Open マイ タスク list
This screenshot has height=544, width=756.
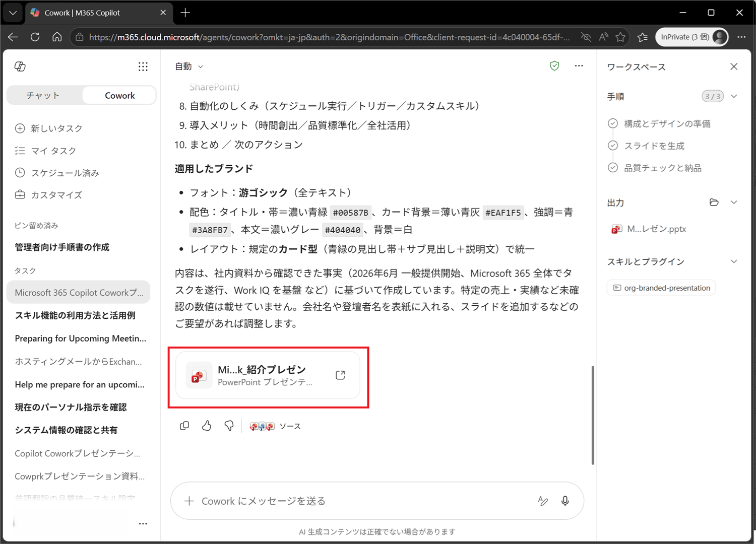(x=46, y=151)
